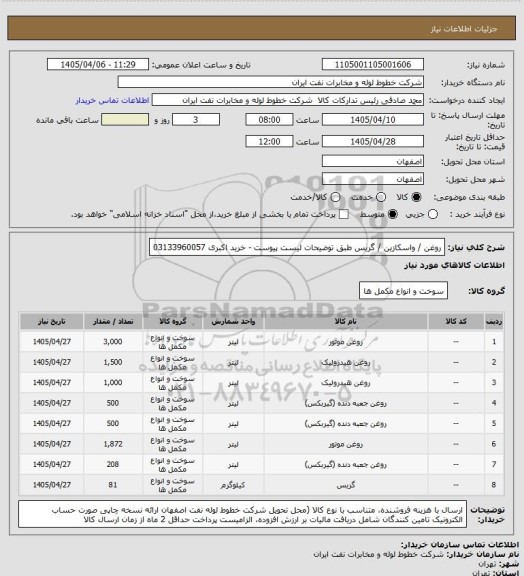
Task: Click the buyer organization name field
Action: tap(270, 82)
